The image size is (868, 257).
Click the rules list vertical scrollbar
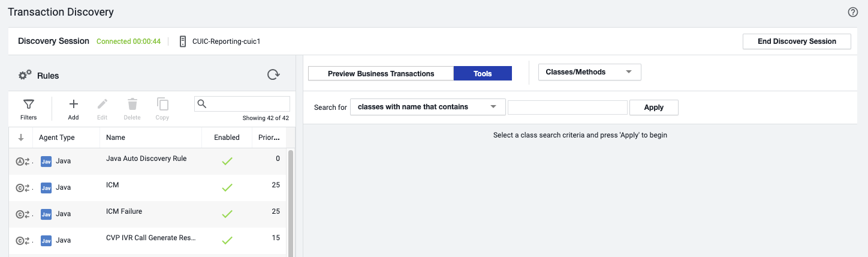pos(291,203)
